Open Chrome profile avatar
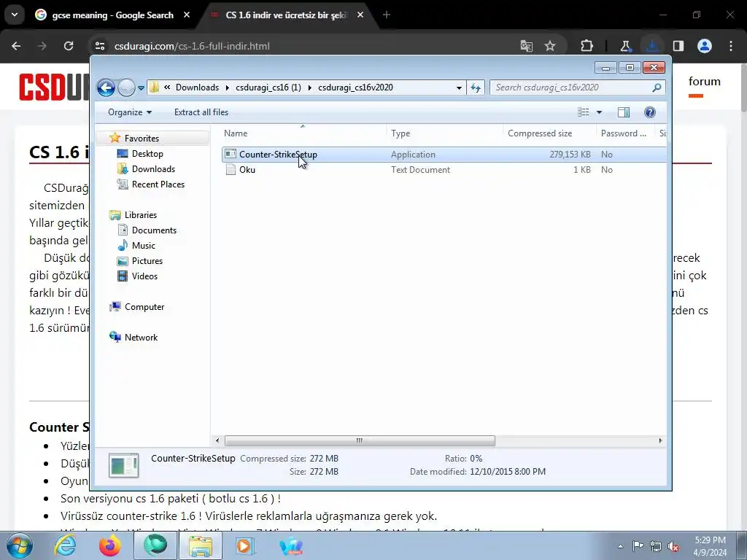 coord(705,46)
